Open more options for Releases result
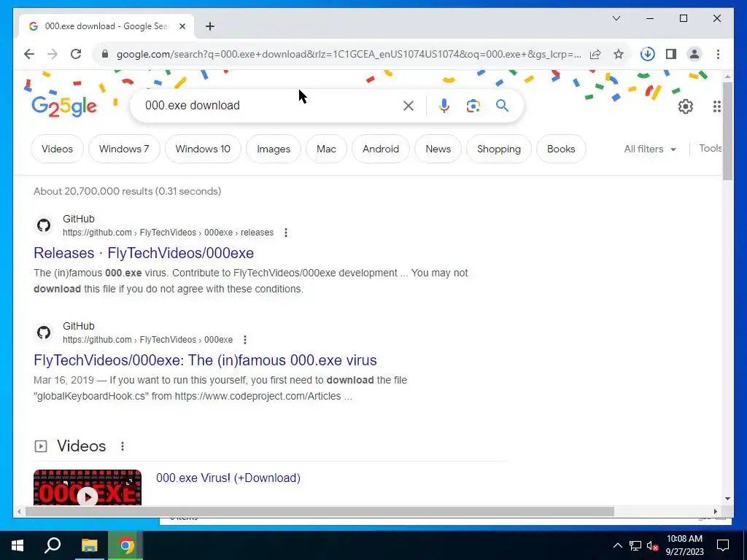The width and height of the screenshot is (747, 560). pyautogui.click(x=286, y=233)
